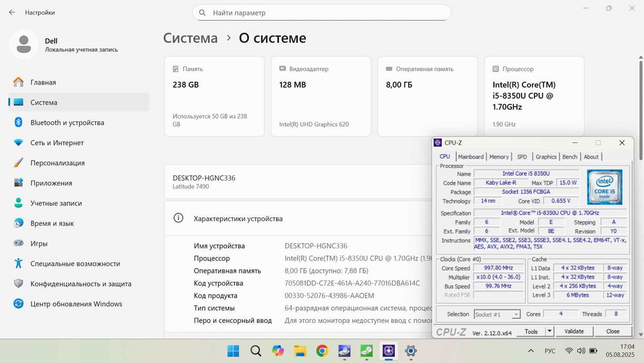Click the Close button in CPU-Z

[x=612, y=331]
